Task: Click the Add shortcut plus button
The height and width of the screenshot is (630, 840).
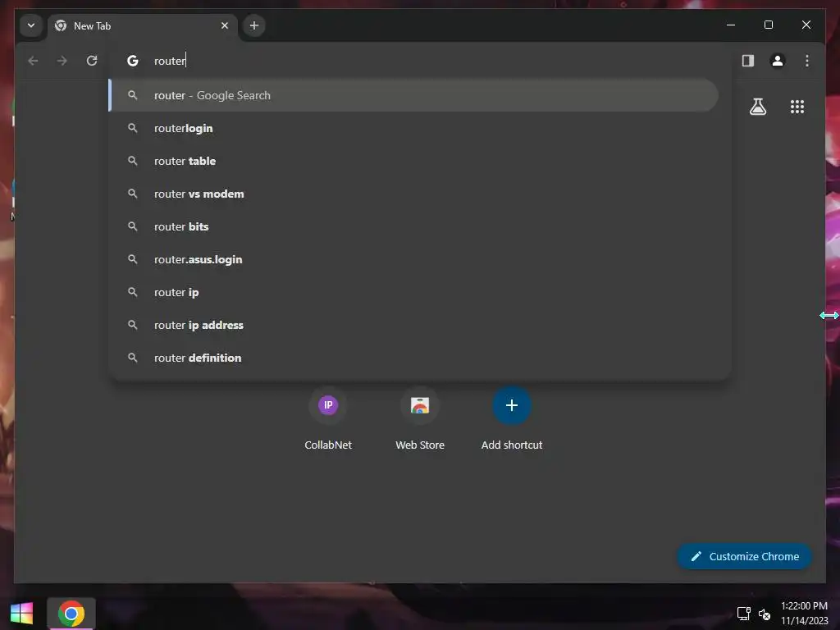Action: 512,405
